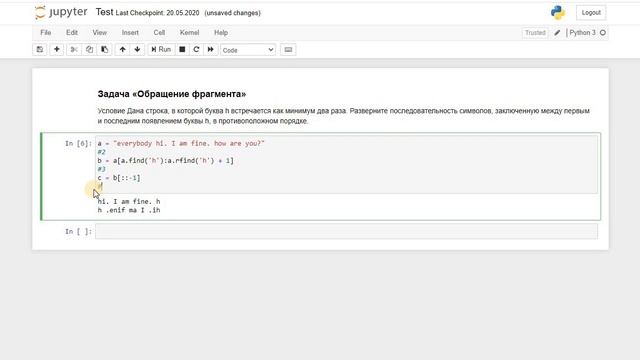
Task: Cut selected cells with scissors icon
Action: [74, 50]
